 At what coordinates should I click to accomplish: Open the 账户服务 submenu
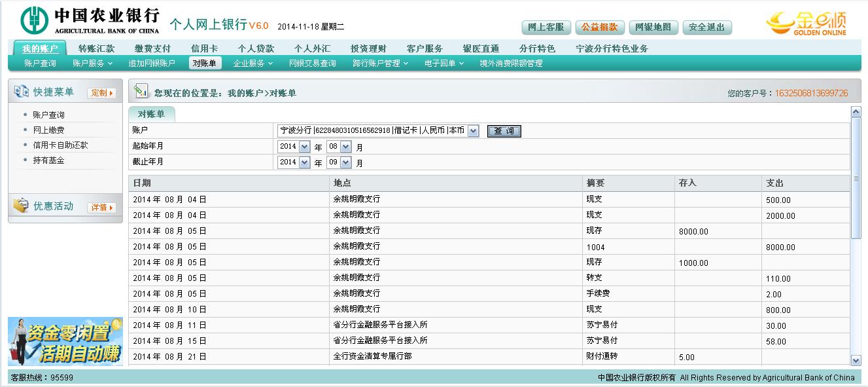[92, 64]
